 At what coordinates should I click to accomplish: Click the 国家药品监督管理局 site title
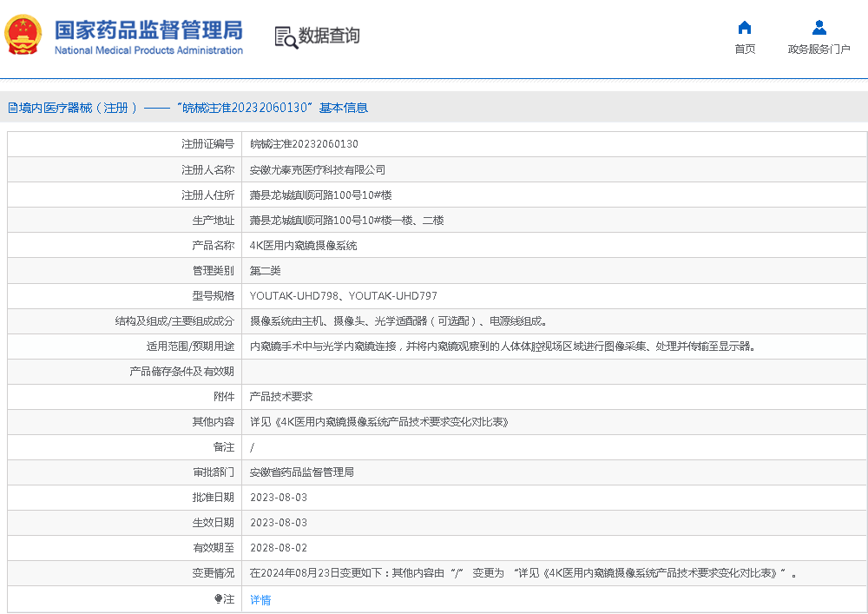click(x=148, y=30)
